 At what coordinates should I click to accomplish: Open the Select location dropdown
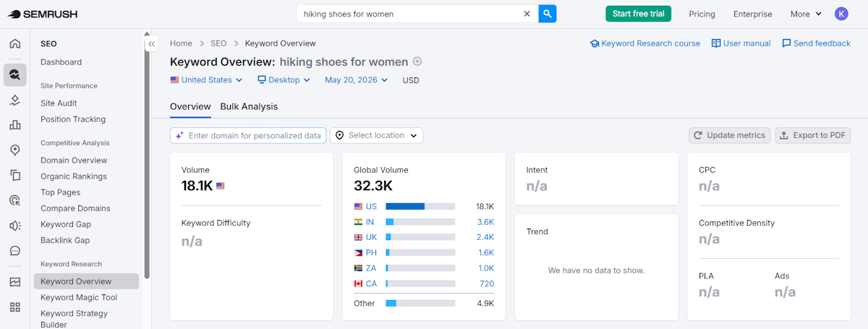[x=376, y=135]
